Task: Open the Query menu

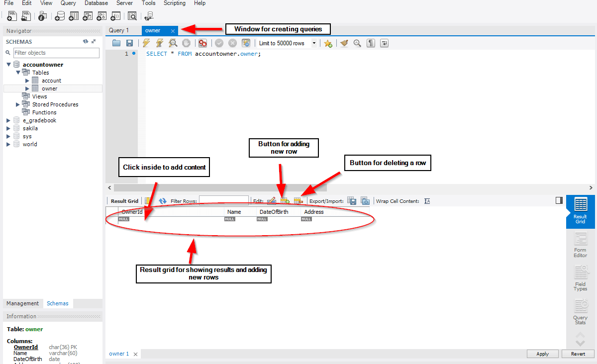Action: [68, 3]
